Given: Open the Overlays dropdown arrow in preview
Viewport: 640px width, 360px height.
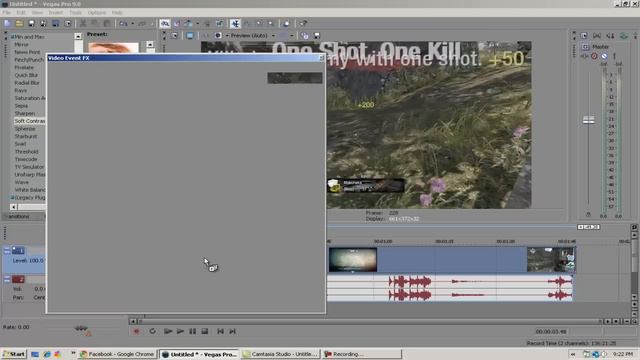Looking at the screenshot, I should (x=292, y=36).
